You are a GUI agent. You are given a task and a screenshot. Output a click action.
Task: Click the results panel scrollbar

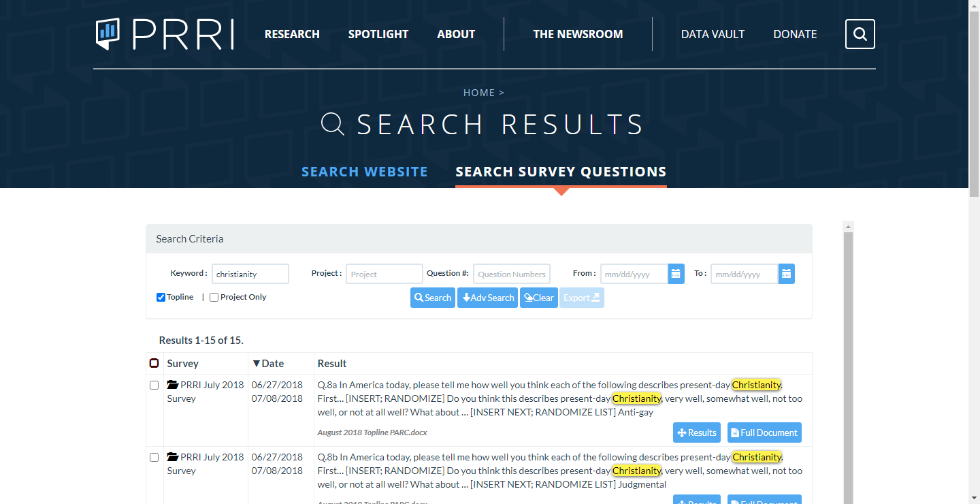coord(848,368)
